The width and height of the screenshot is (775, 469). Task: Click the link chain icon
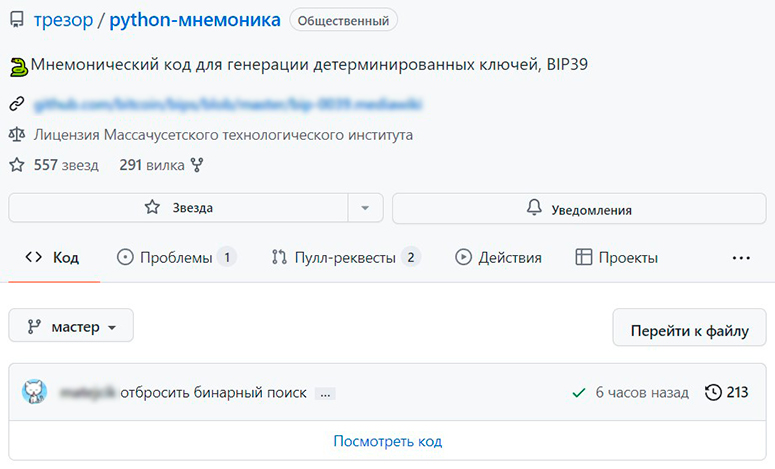point(16,104)
